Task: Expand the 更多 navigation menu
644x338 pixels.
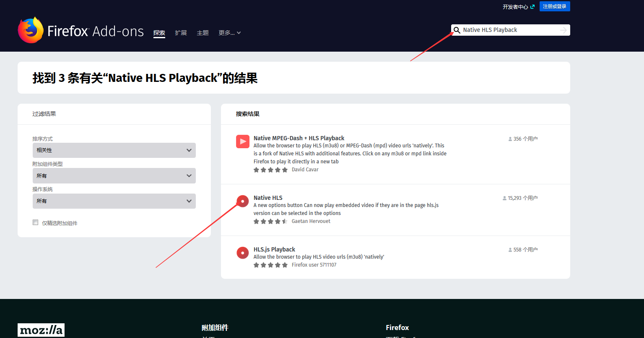Action: click(229, 33)
